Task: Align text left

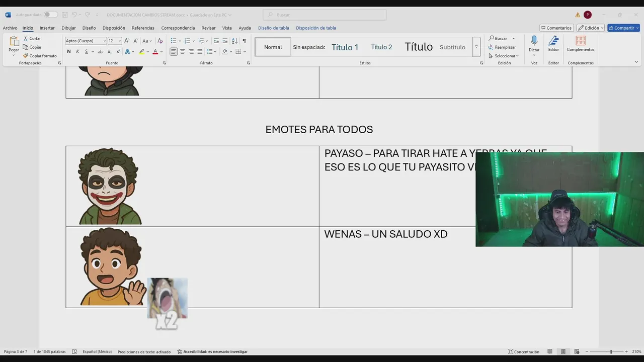Action: coord(174,51)
